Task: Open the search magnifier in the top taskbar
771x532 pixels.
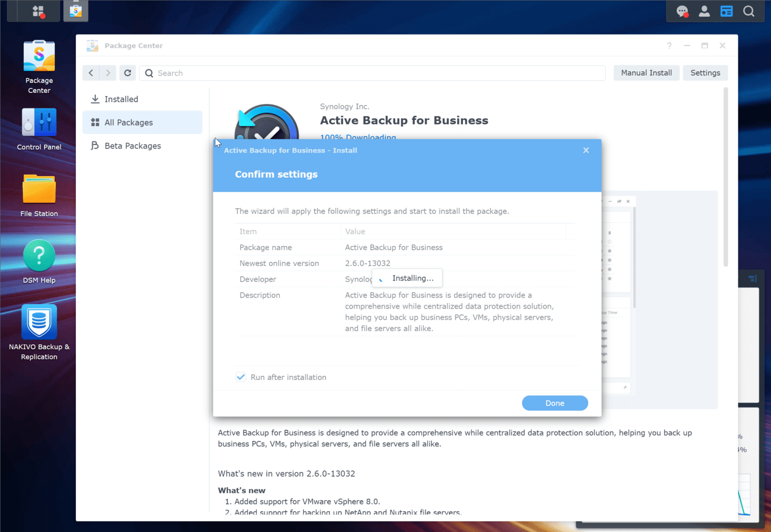Action: (748, 11)
